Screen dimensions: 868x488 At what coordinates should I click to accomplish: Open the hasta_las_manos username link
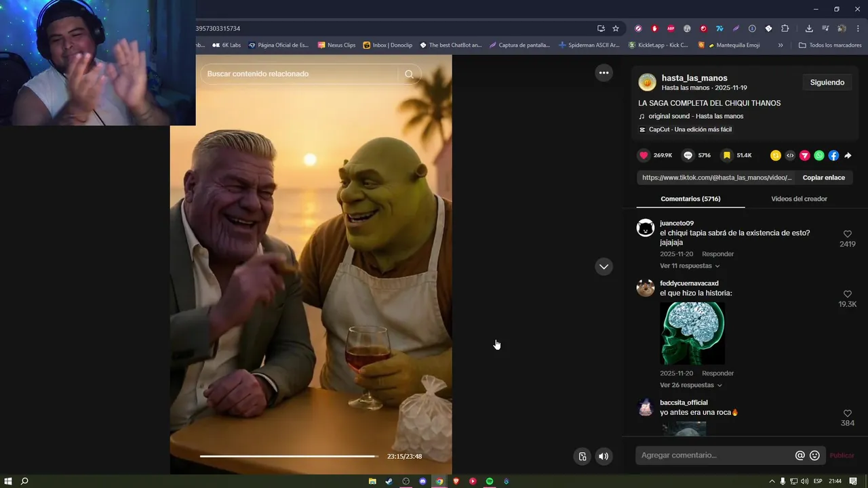tap(694, 78)
